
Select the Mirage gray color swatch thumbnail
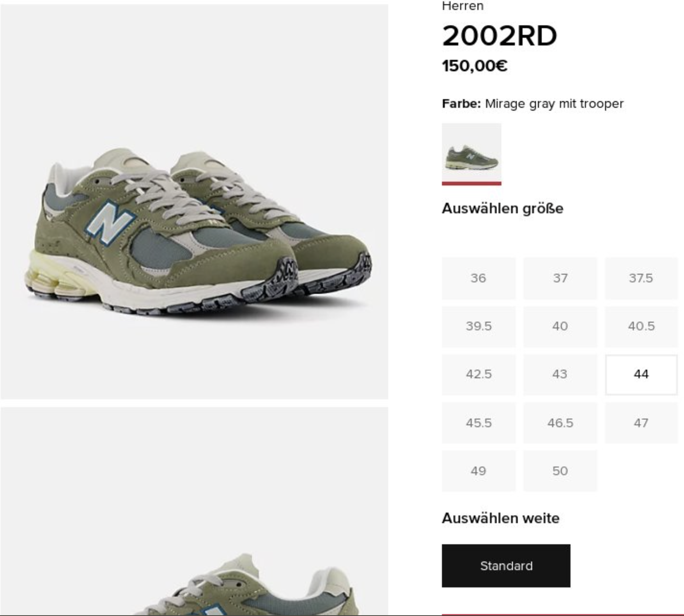click(x=471, y=154)
